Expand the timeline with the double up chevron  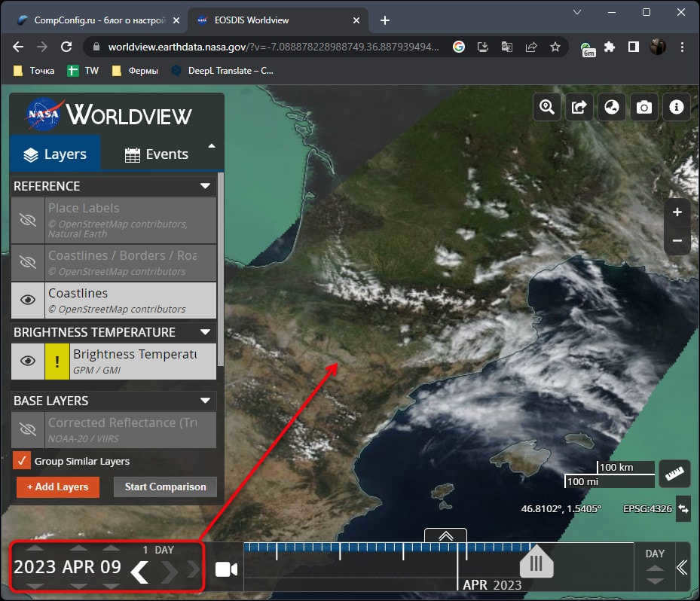click(445, 535)
